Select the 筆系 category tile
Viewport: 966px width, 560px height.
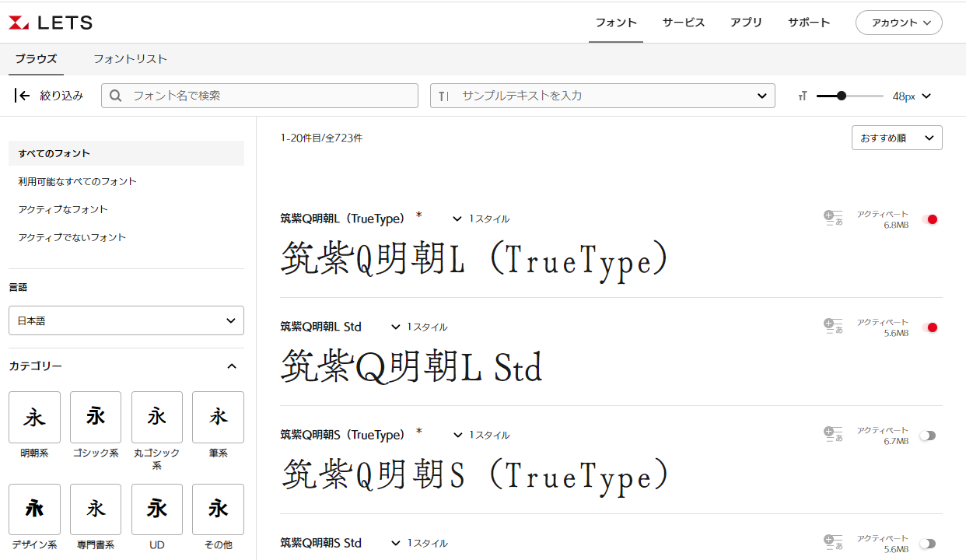[x=218, y=417]
